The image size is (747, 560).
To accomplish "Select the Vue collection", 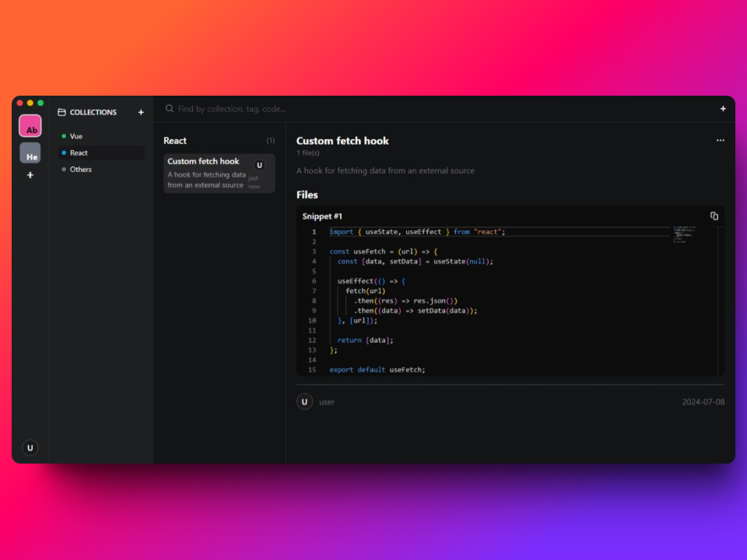I will 75,135.
